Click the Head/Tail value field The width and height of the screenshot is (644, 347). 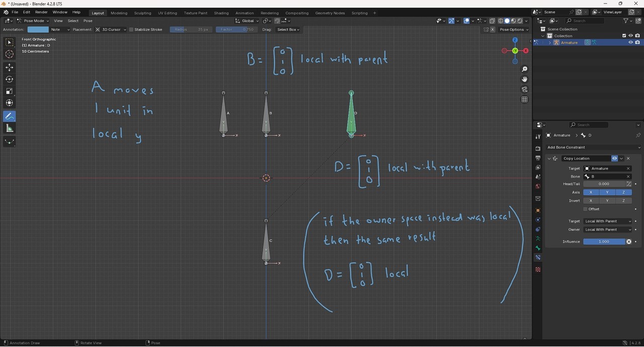click(604, 184)
